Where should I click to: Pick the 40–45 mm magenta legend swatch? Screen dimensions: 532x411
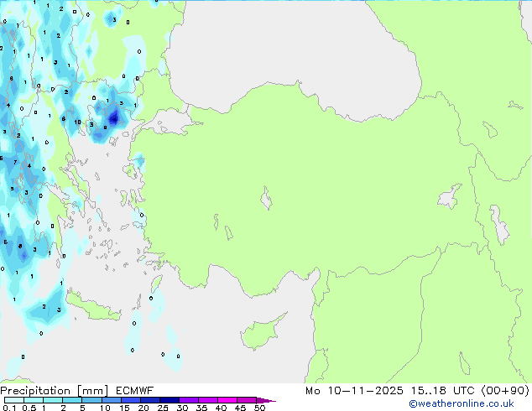click(227, 400)
